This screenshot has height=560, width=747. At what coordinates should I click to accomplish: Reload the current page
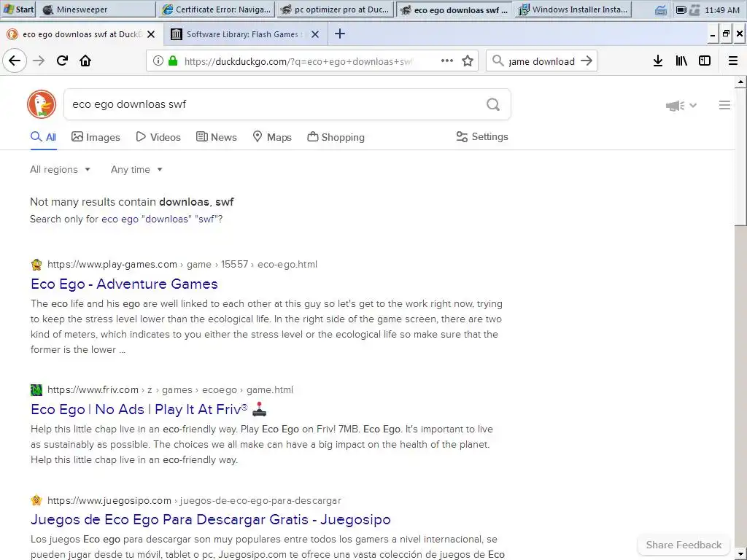62,61
